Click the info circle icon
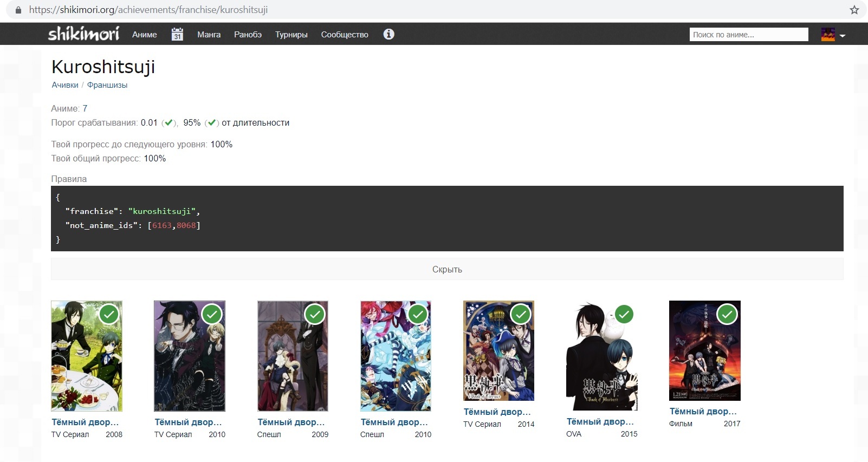The width and height of the screenshot is (868, 462). 388,34
